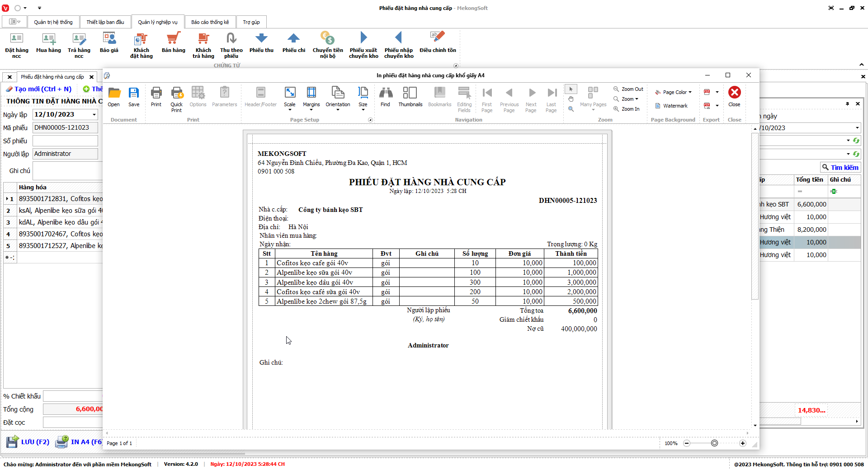Open Ngày lập date dropdown
Viewport: 868px width, 469px height.
click(94, 115)
